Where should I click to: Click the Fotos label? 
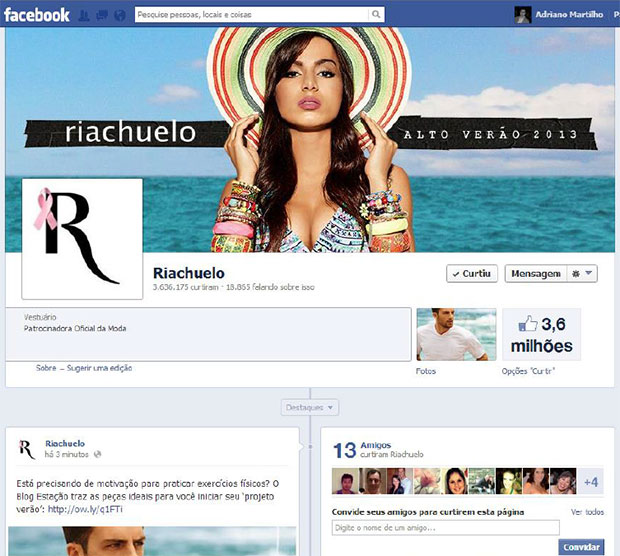pos(426,371)
